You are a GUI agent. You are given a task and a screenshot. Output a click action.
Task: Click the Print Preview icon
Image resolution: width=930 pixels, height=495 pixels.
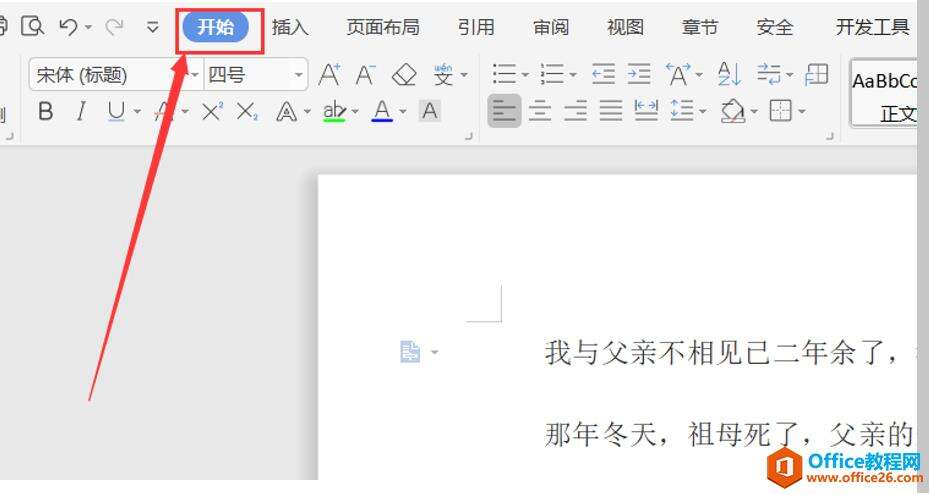[33, 26]
